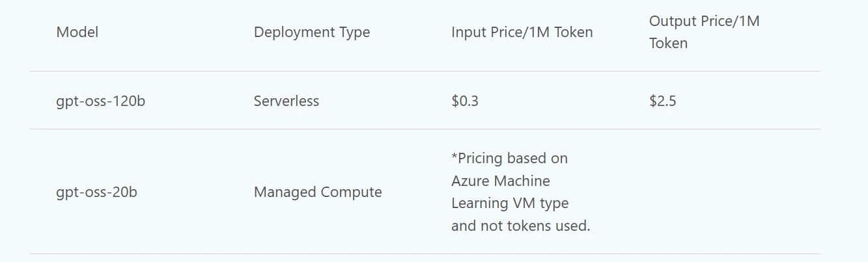The width and height of the screenshot is (868, 262).
Task: Click the "Input Price/1M Token" column header
Action: pos(522,32)
